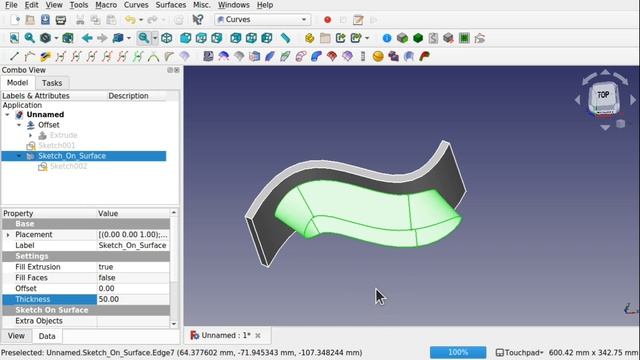Switch to the View property tab
Image resolution: width=640 pixels, height=360 pixels.
pyautogui.click(x=16, y=336)
